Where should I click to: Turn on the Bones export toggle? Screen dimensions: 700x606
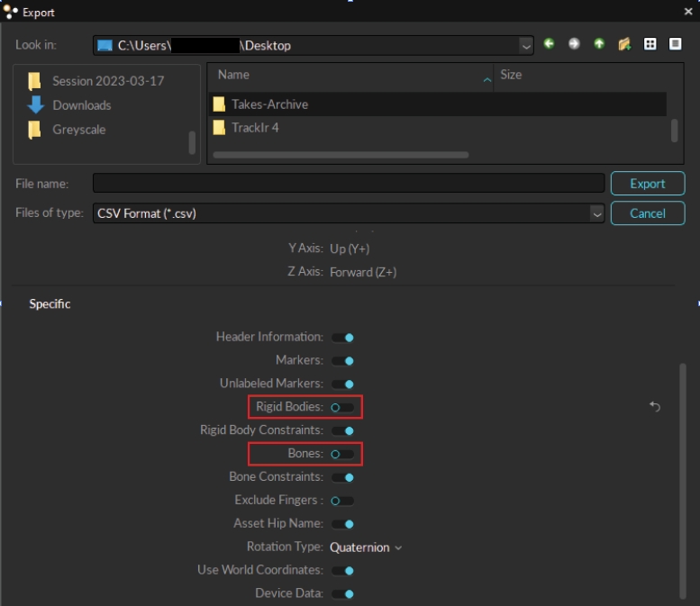(x=342, y=454)
